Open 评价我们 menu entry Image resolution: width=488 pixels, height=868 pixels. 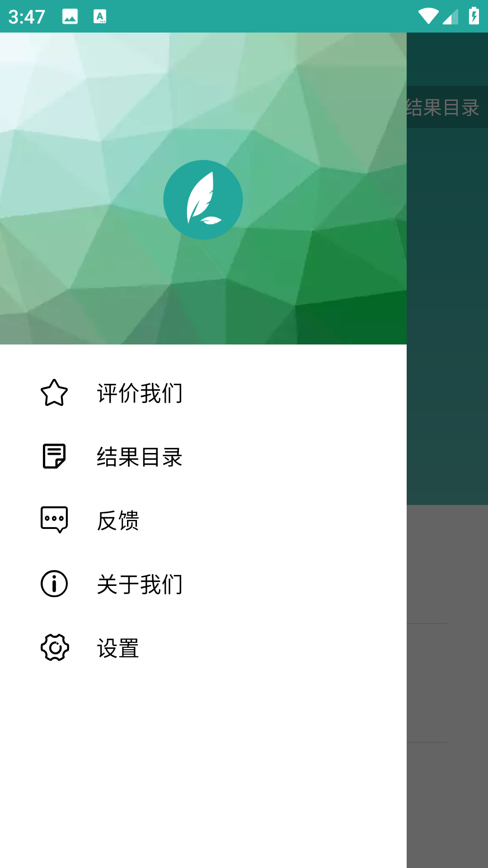pyautogui.click(x=203, y=392)
